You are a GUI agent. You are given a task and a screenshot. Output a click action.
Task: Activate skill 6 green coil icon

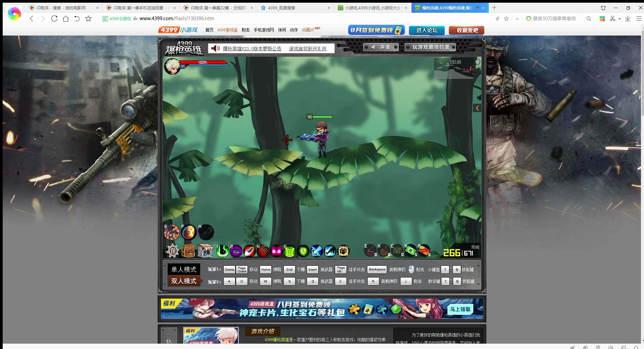289,251
